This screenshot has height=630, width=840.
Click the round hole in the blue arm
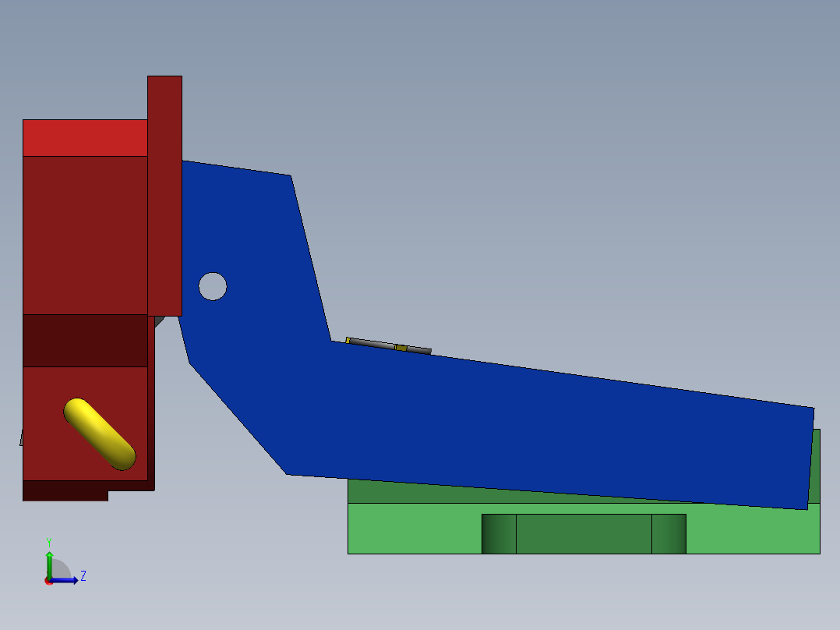[x=213, y=286]
